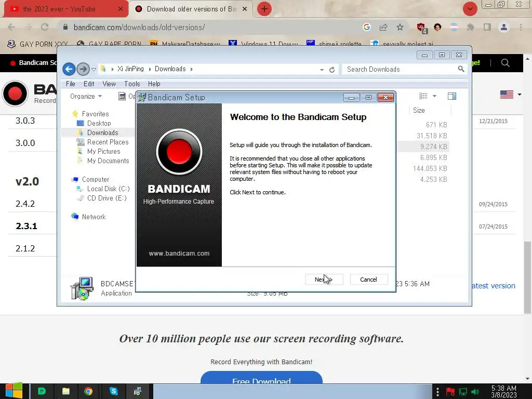Change view layout icon in Explorer toolbar
Screen dimensions: 532x399
(x=423, y=96)
